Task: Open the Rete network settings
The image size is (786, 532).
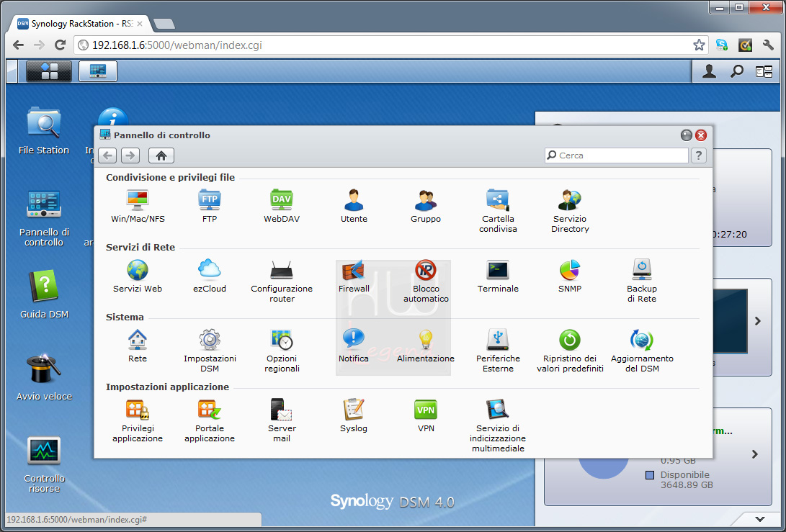Action: [138, 346]
